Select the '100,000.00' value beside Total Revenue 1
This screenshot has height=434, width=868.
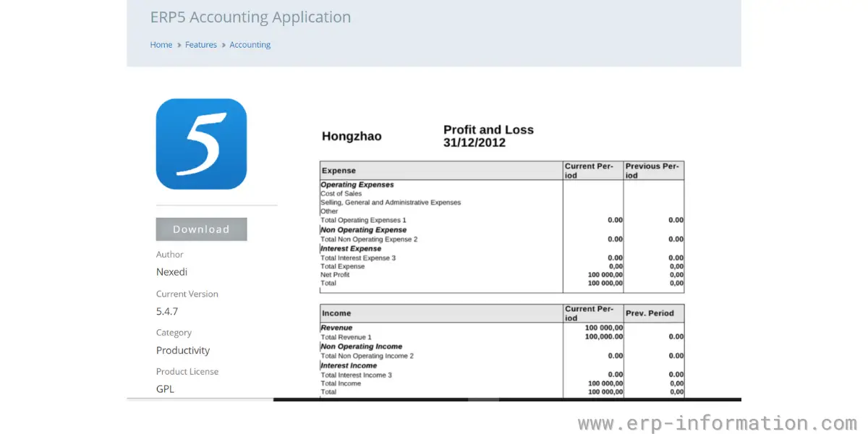click(x=604, y=337)
